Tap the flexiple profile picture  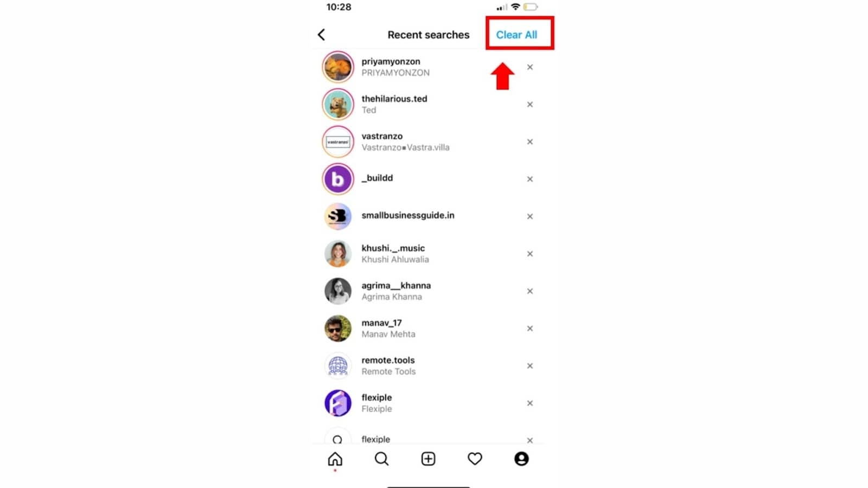click(338, 403)
